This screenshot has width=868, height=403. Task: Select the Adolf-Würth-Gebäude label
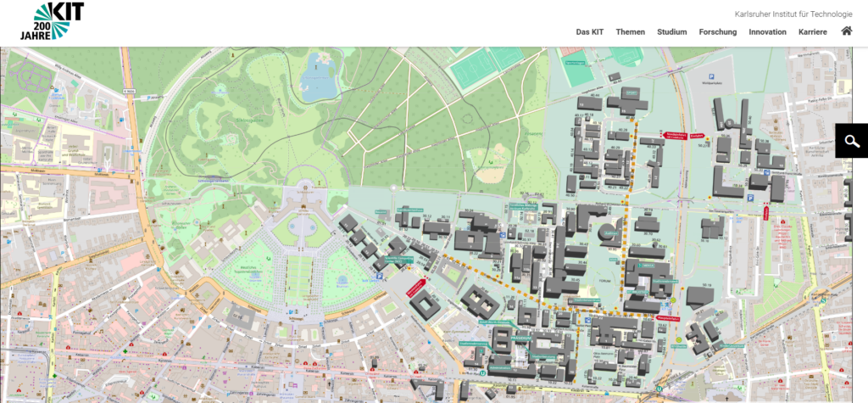click(x=495, y=322)
